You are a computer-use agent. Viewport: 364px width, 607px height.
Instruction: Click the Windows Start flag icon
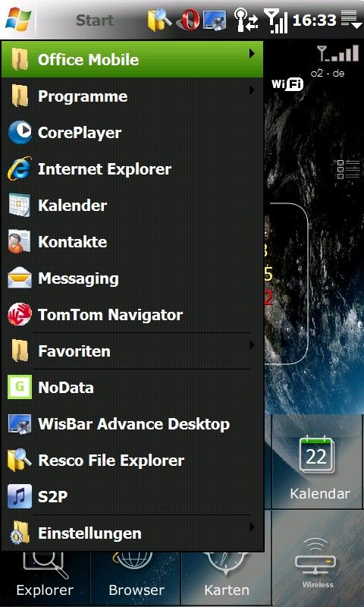coord(18,20)
